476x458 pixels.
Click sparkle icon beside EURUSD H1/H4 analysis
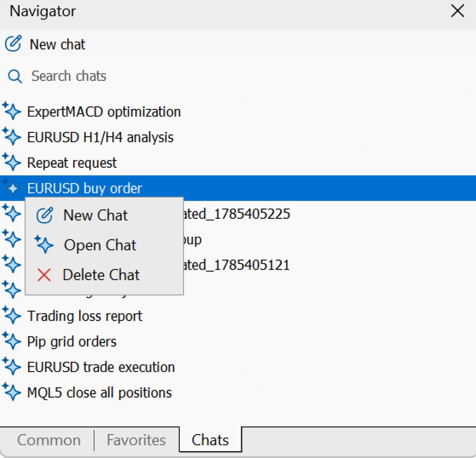(12, 136)
